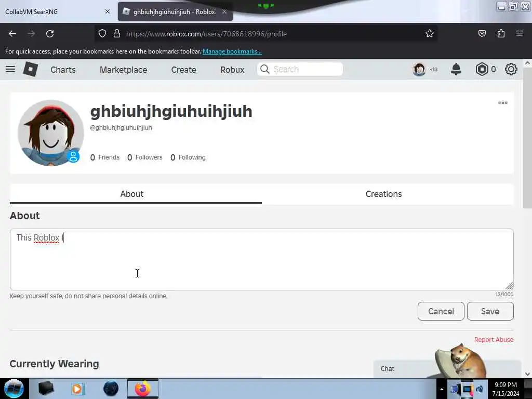Save the About description
The height and width of the screenshot is (399, 532).
coord(490,311)
